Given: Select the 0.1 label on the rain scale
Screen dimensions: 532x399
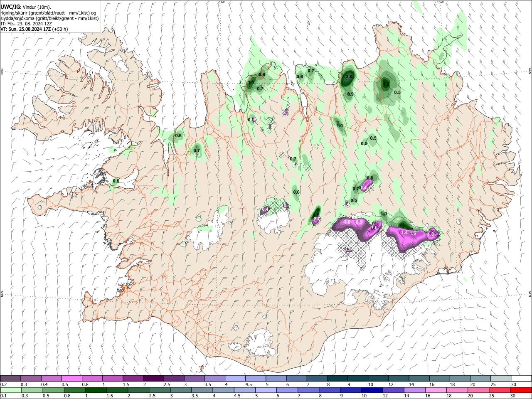Looking at the screenshot, I should pyautogui.click(x=4, y=396).
